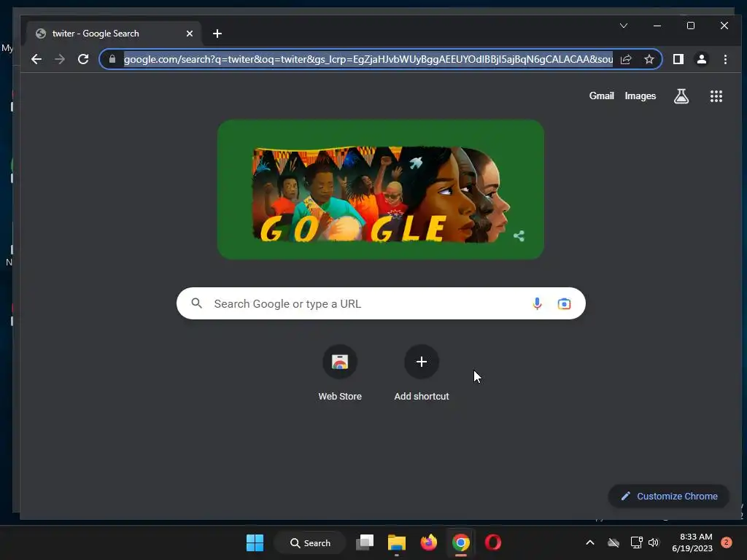747x560 pixels.
Task: Start voice search with microphone
Action: (537, 303)
